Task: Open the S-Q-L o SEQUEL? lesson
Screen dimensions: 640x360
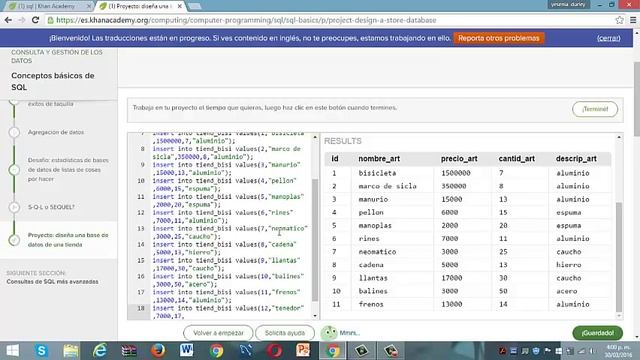Action: tap(51, 207)
